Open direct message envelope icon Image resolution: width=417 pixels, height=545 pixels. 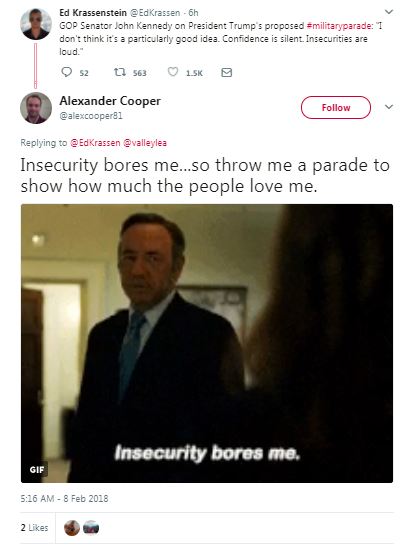pos(227,72)
